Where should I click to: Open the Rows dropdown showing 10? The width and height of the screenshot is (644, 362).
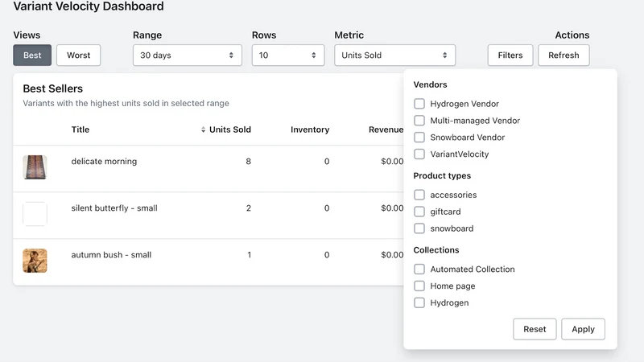click(x=288, y=55)
